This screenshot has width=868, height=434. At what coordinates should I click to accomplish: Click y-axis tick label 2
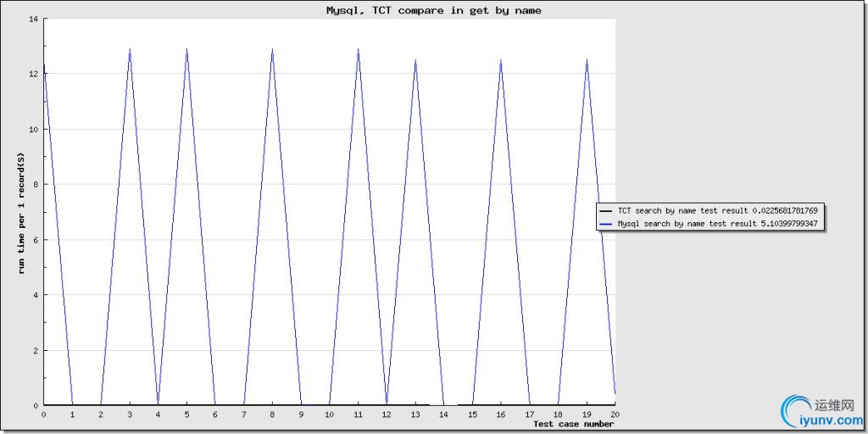click(x=36, y=350)
